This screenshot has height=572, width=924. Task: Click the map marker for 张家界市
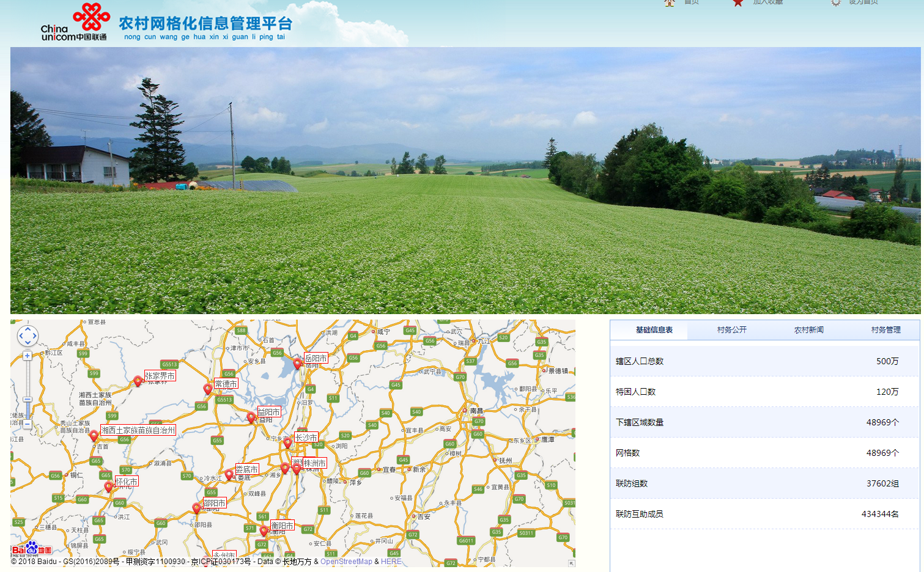(x=138, y=381)
